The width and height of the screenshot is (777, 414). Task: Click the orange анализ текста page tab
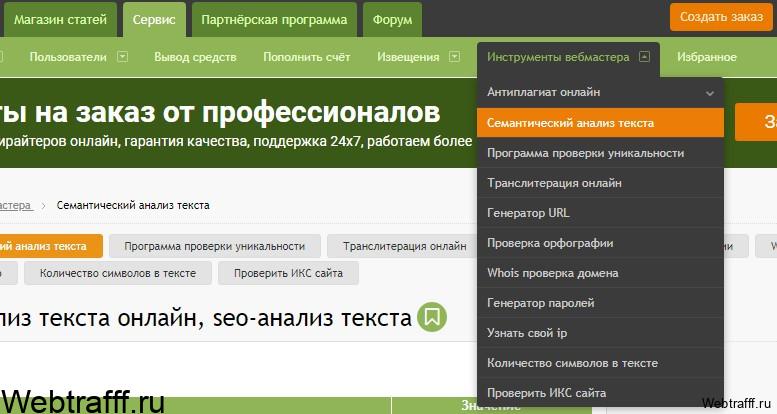click(51, 246)
